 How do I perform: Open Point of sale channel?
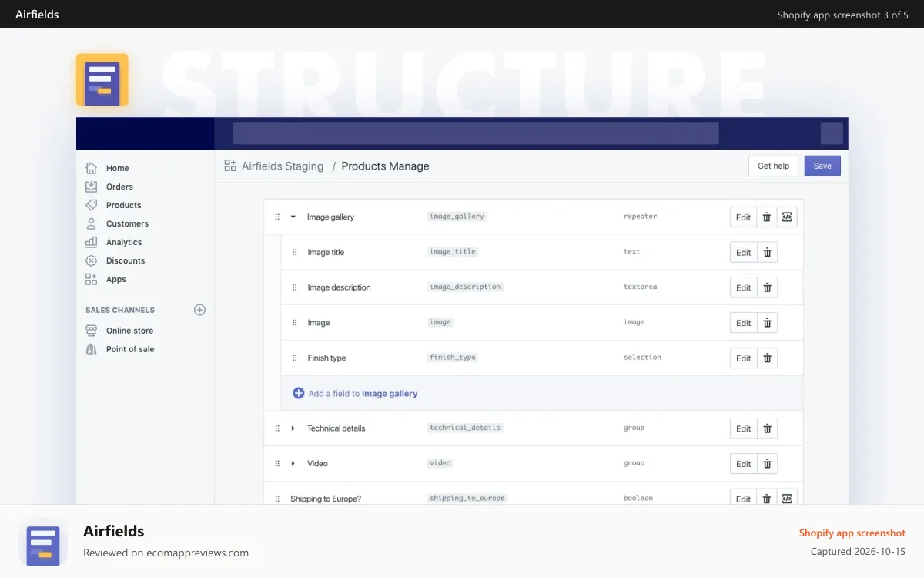130,349
